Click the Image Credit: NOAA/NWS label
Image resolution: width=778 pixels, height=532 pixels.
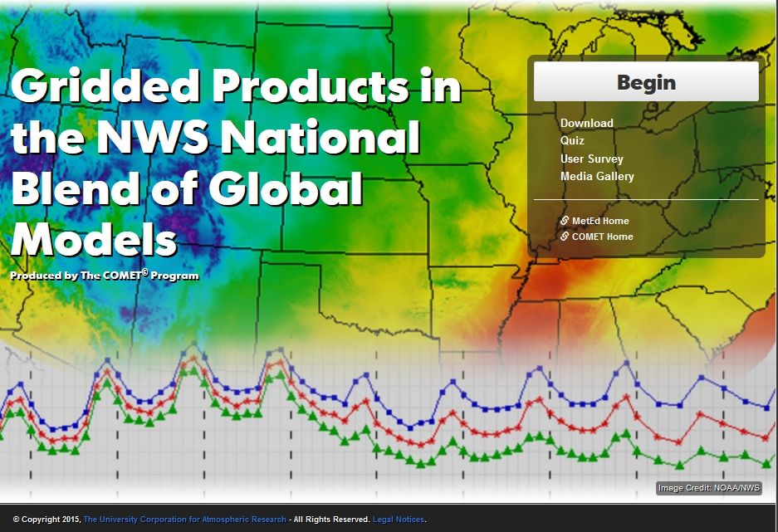pyautogui.click(x=708, y=488)
